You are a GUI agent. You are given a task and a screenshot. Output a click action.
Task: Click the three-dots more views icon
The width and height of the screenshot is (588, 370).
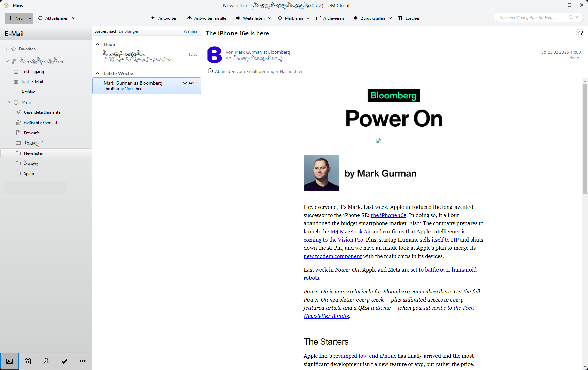pyautogui.click(x=83, y=361)
